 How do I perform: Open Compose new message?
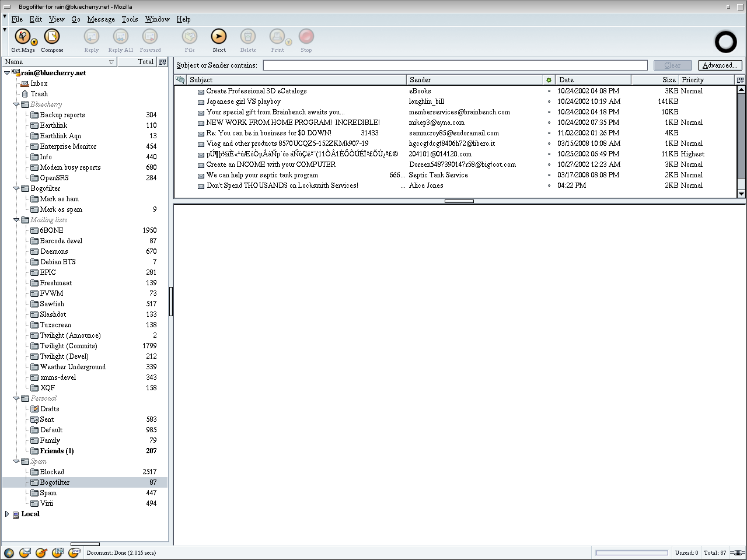[52, 37]
